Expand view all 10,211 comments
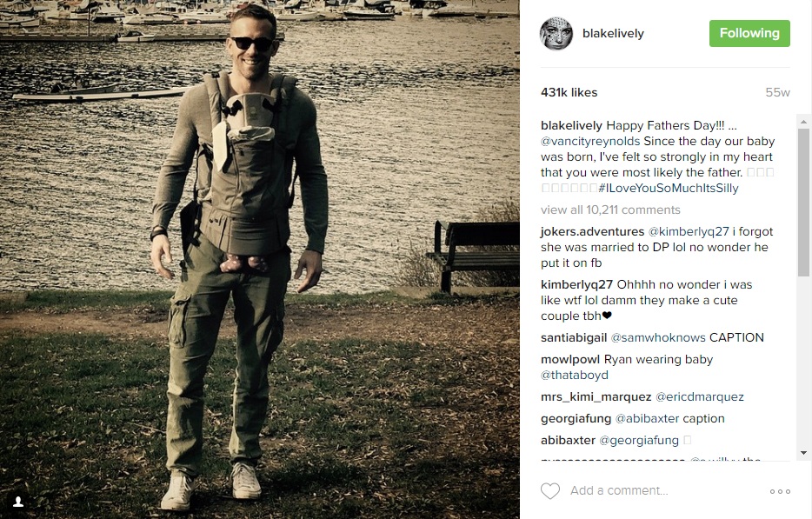 click(610, 210)
